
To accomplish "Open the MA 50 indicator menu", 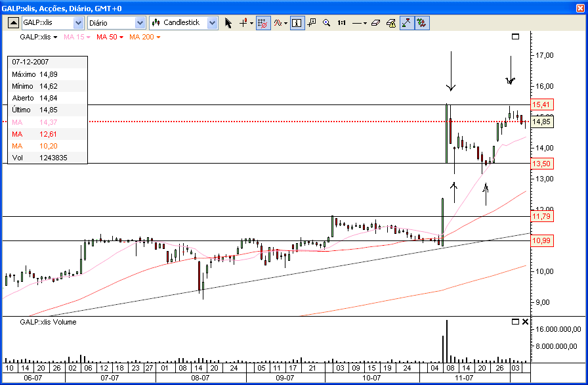I will [110, 37].
